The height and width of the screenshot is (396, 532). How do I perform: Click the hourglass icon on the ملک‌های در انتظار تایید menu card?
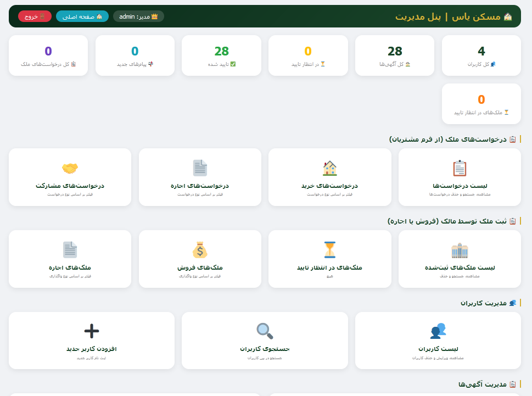[330, 250]
